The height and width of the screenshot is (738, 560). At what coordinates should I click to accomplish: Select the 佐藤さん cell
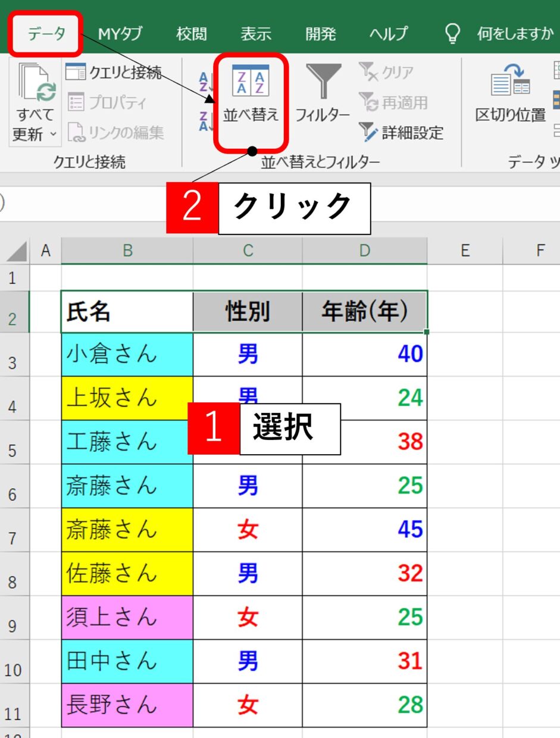[x=127, y=574]
